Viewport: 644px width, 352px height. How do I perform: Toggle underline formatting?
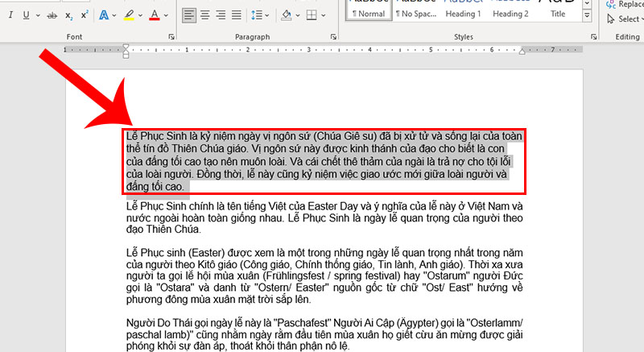(27, 15)
